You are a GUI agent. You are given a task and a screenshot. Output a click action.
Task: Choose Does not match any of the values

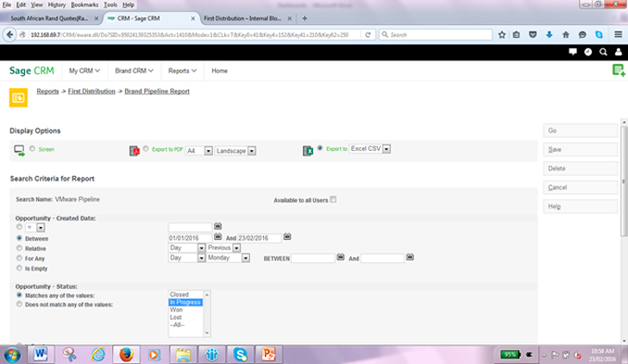tap(19, 304)
